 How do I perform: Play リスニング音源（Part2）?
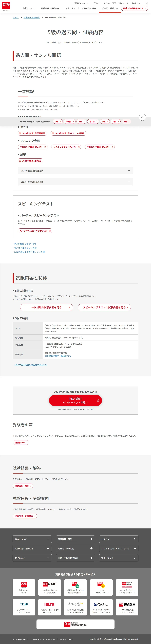[x=66, y=147]
